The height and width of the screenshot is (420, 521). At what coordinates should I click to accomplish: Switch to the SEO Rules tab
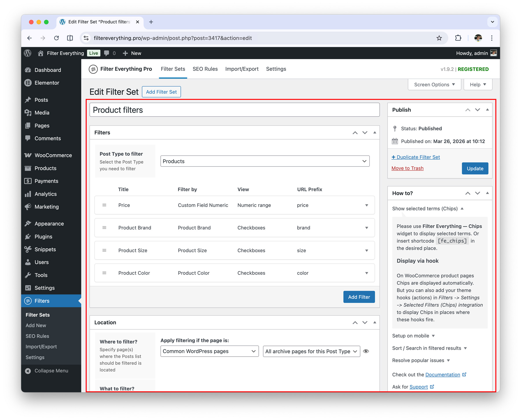click(205, 69)
